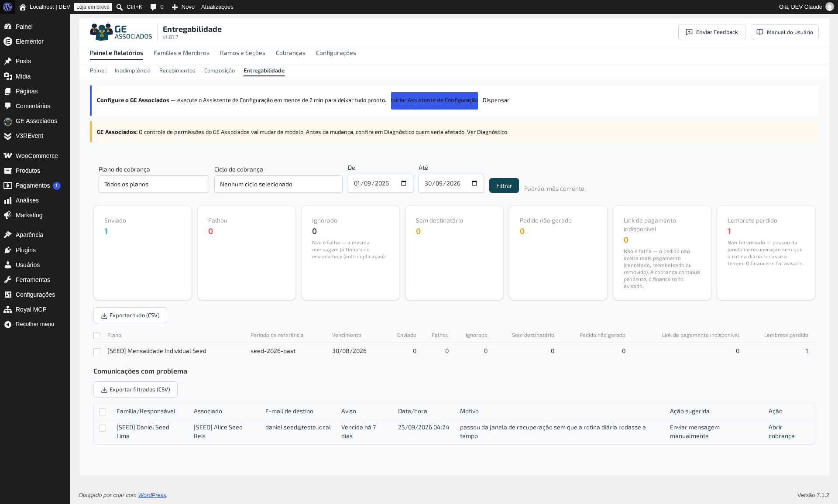
Task: Click the WordPress logo icon
Action: coord(7,7)
